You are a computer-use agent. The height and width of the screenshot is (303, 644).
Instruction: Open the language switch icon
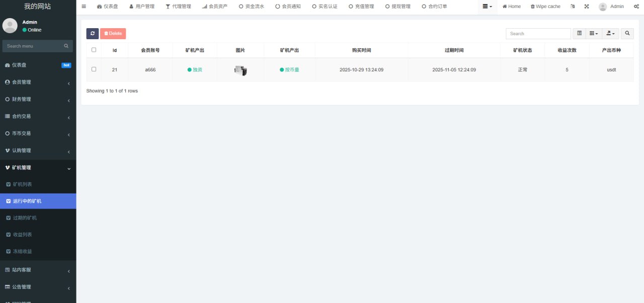pos(573,7)
